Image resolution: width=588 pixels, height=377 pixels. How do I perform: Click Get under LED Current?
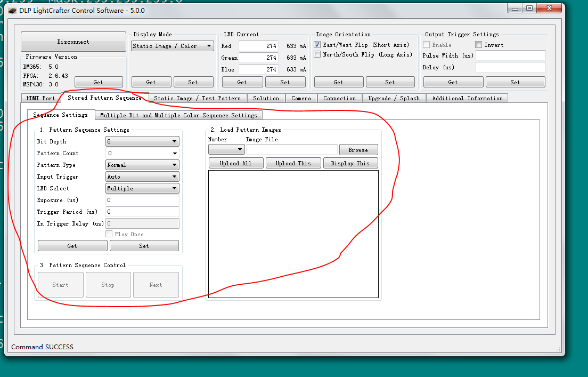(242, 82)
